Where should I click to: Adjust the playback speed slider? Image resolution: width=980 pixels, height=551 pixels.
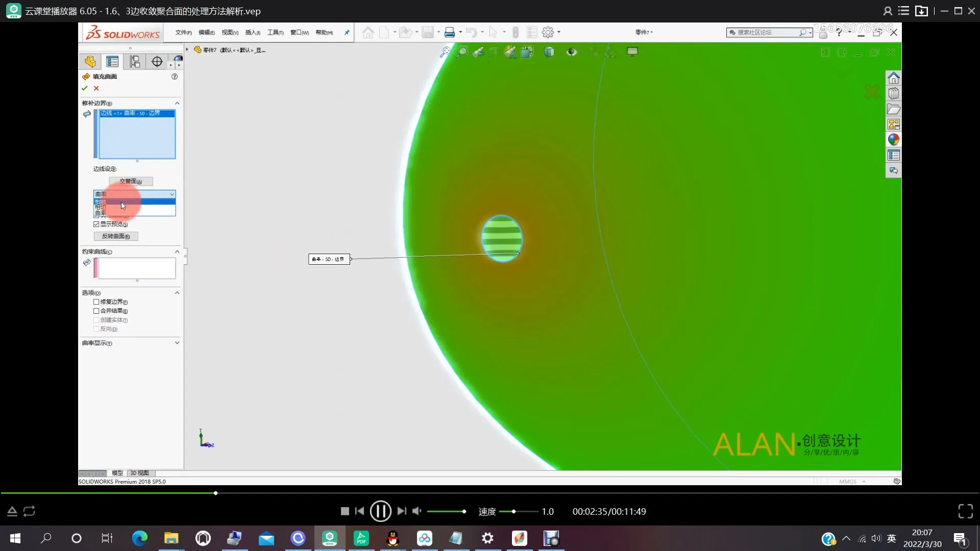pyautogui.click(x=513, y=511)
